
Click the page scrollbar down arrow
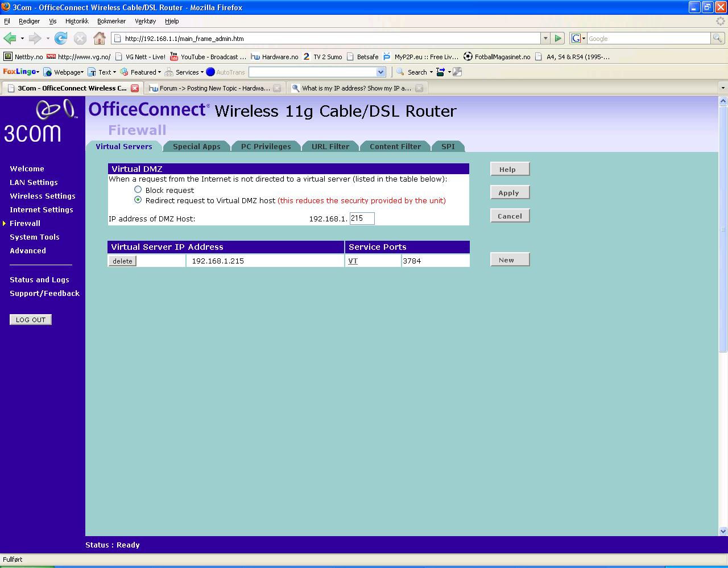723,531
